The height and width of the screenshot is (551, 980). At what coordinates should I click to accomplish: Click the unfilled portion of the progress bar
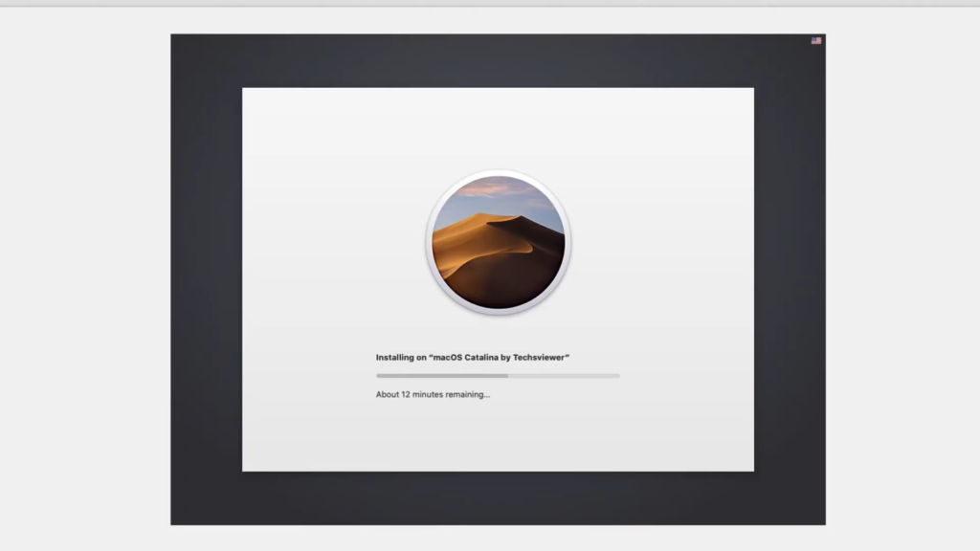565,376
